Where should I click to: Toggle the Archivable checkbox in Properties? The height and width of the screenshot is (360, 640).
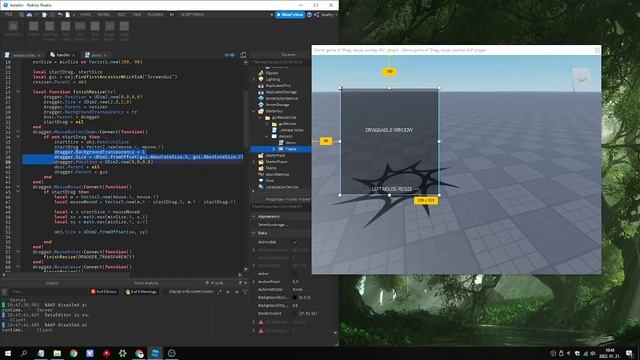tap(295, 242)
